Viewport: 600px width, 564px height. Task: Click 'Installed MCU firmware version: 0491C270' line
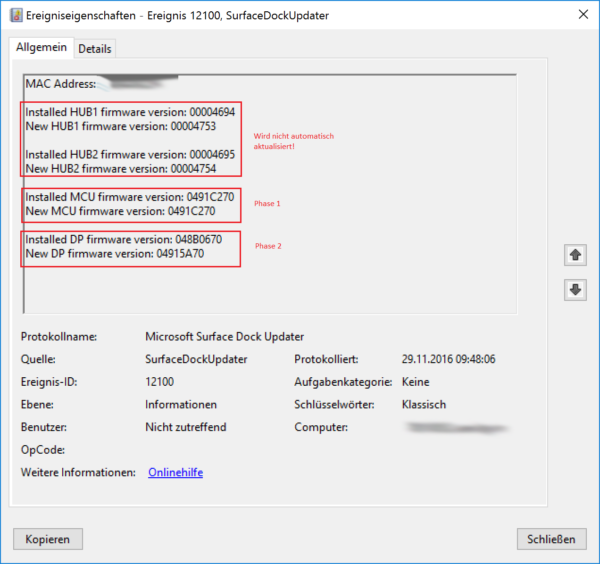(x=130, y=197)
